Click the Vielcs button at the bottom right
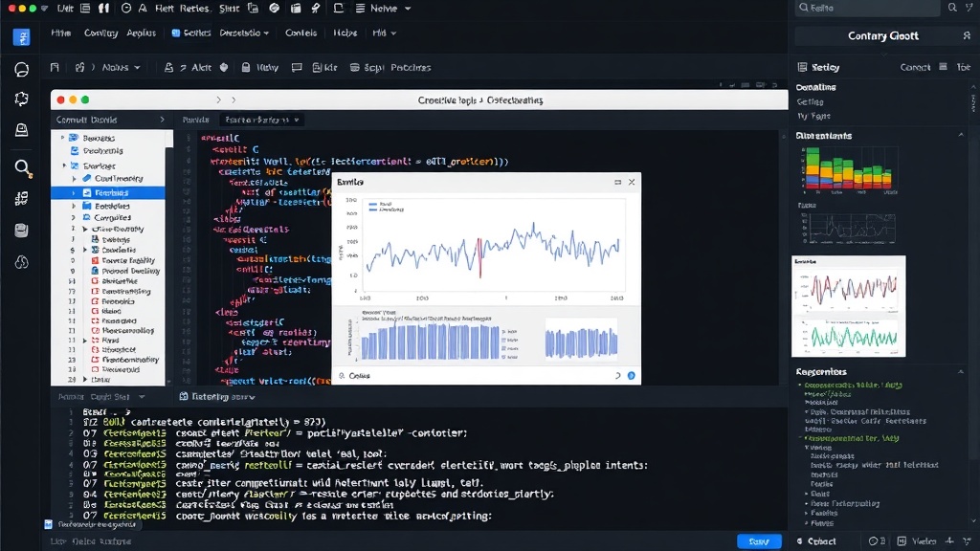The width and height of the screenshot is (980, 551). click(x=918, y=541)
